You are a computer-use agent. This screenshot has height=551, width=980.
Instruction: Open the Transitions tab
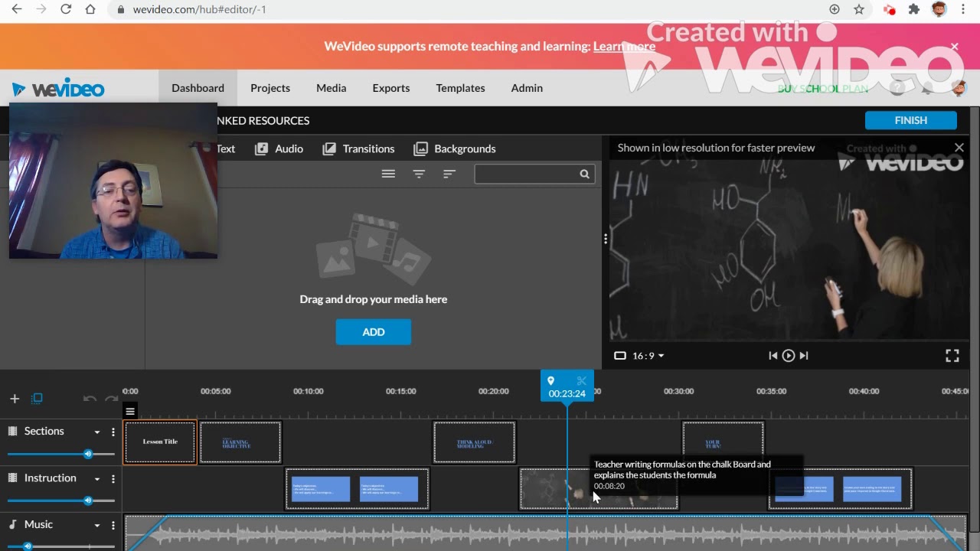pos(358,148)
